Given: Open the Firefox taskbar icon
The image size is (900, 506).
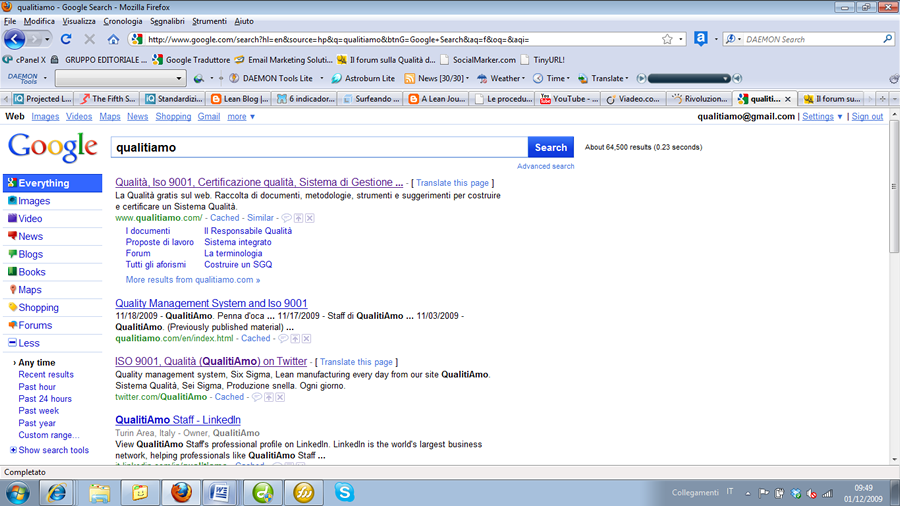Looking at the screenshot, I should click(181, 493).
